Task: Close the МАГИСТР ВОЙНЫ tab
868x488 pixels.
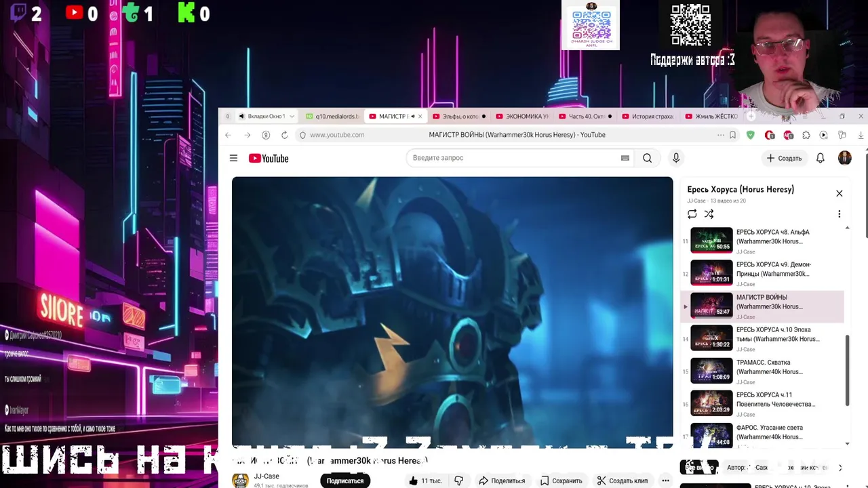Action: 420,117
